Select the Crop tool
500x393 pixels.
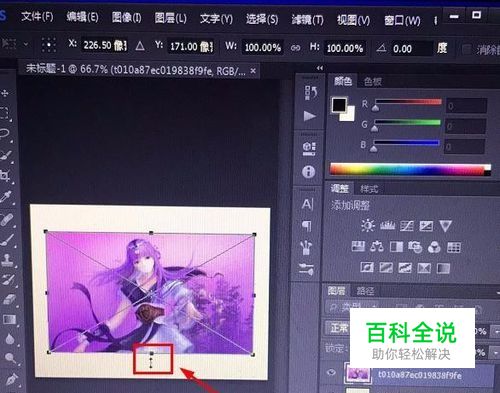pyautogui.click(x=5, y=175)
